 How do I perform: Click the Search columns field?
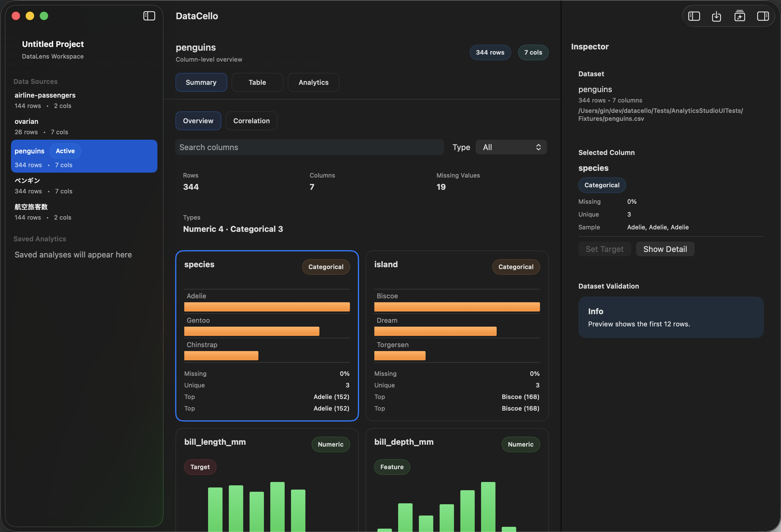(310, 147)
